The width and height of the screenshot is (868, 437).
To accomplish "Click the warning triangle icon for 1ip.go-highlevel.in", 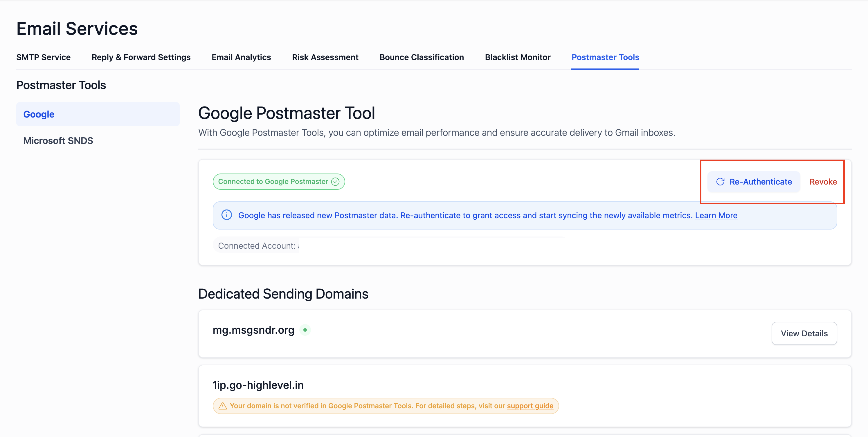I will pos(223,406).
